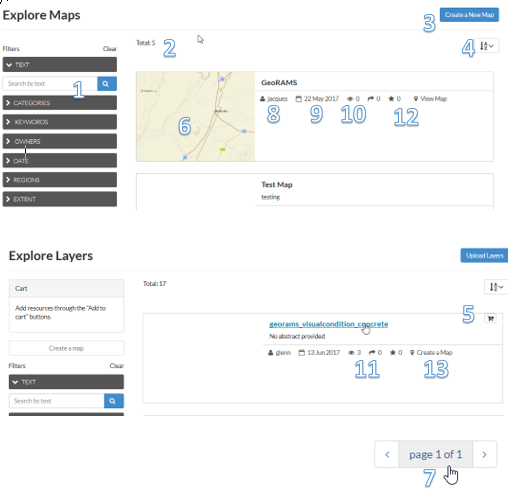Collapse the TEXT filter in Explore Layers
This screenshot has height=500, width=516.
coord(66,382)
